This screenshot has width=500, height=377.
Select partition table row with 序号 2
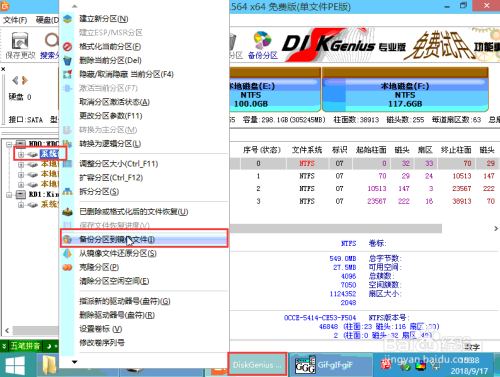click(365, 189)
